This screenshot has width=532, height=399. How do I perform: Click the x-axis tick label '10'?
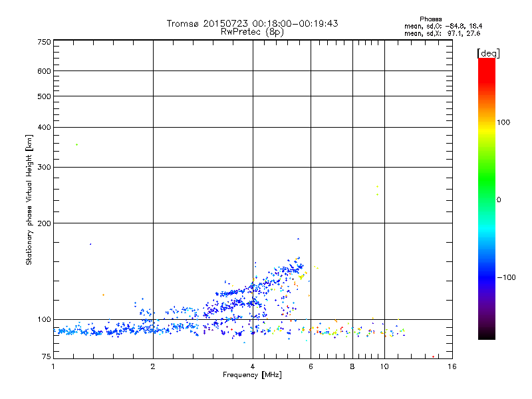[x=384, y=366]
